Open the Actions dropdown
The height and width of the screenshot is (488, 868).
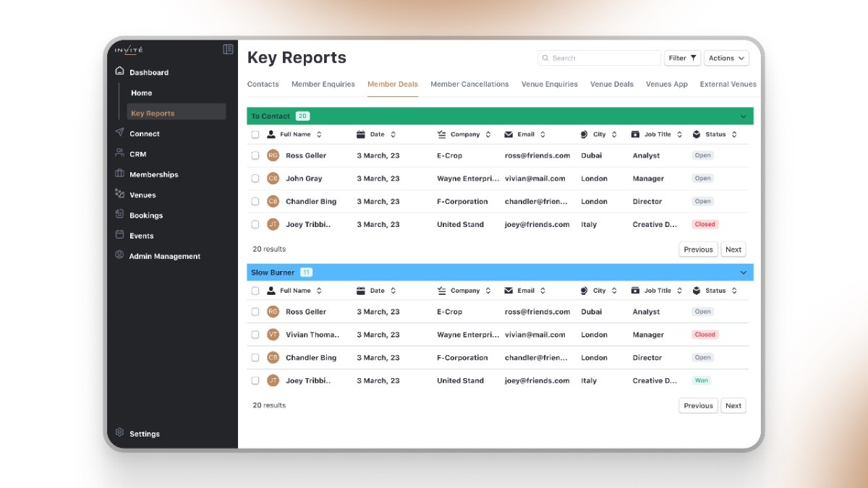(x=726, y=58)
